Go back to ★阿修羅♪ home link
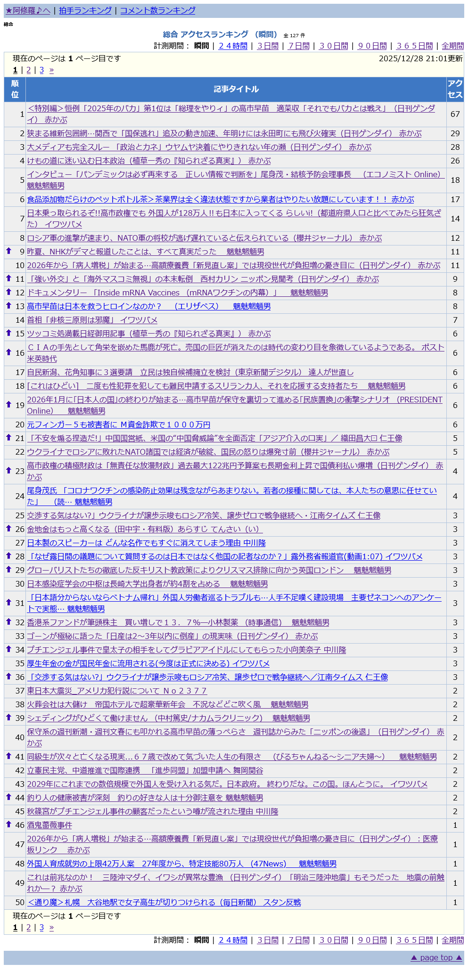468x980 pixels. pyautogui.click(x=28, y=10)
